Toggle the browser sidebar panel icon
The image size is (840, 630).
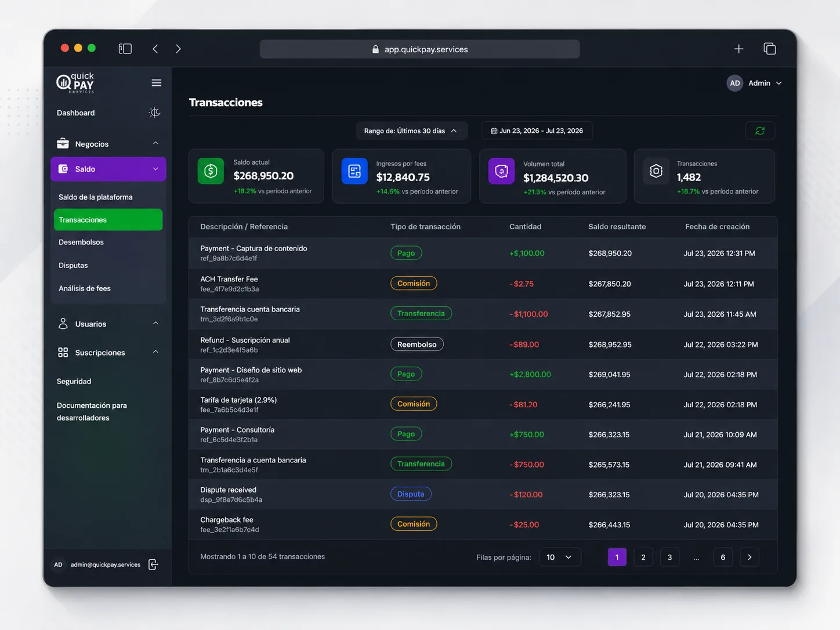click(125, 49)
